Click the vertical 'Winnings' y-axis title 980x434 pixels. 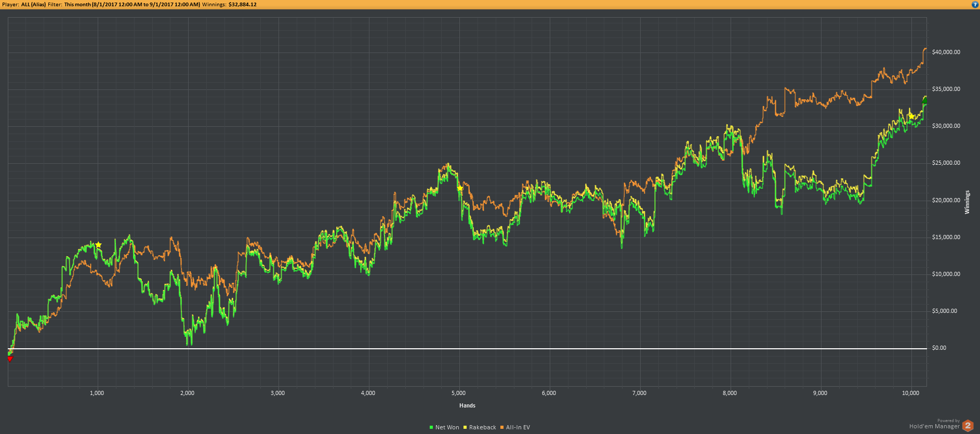click(x=967, y=202)
